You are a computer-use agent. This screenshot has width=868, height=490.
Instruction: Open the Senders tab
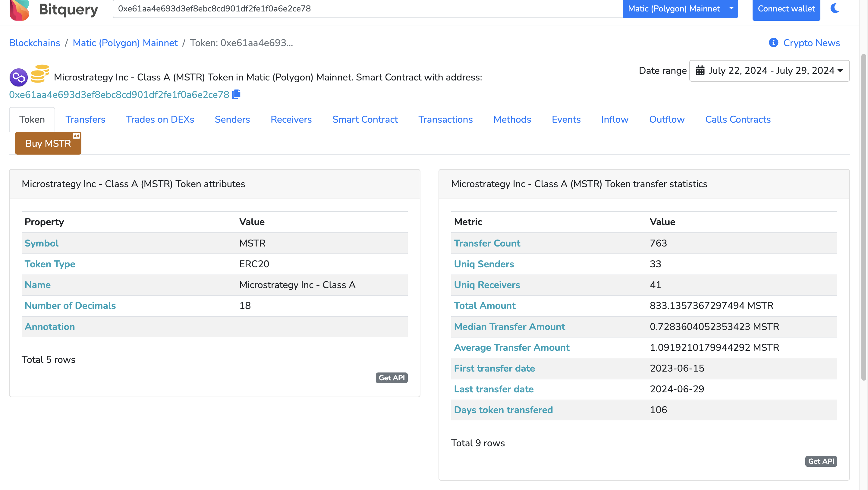tap(232, 119)
